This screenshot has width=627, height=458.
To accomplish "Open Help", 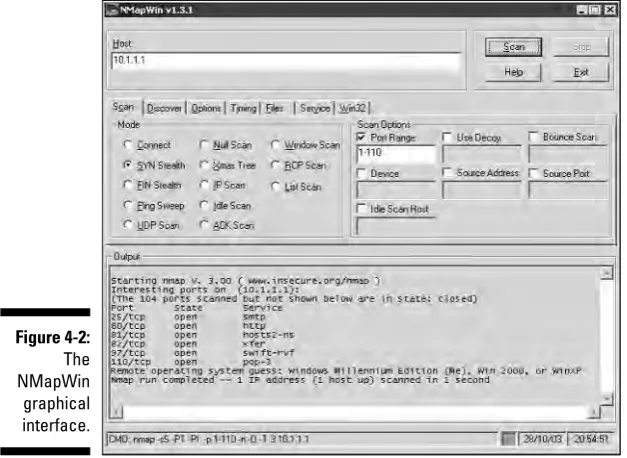I will pos(513,72).
